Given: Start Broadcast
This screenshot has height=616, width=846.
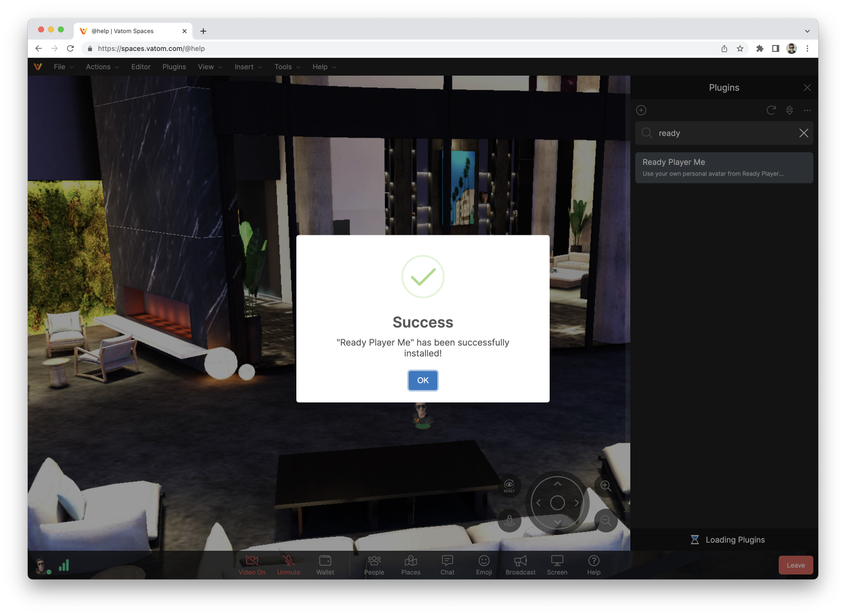Looking at the screenshot, I should (x=520, y=565).
